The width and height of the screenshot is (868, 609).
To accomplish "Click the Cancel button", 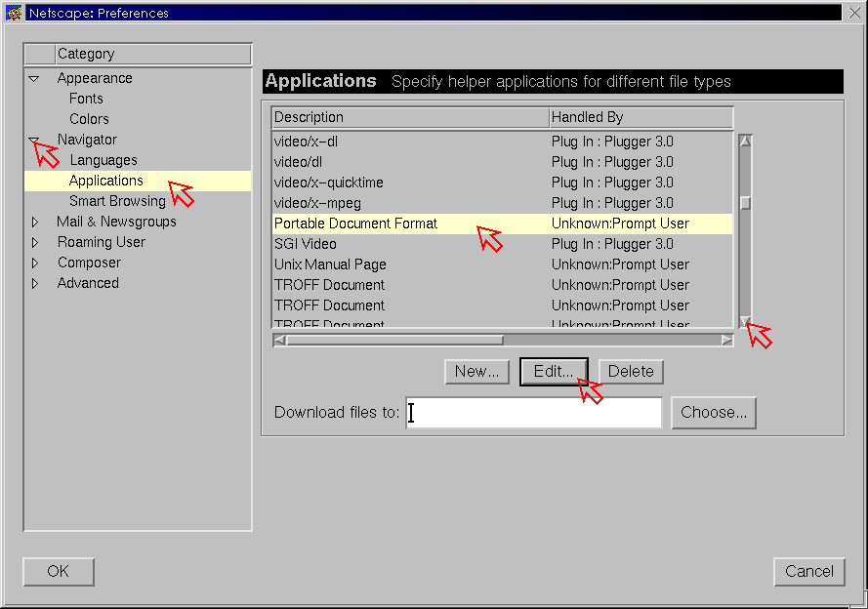I will tap(809, 571).
